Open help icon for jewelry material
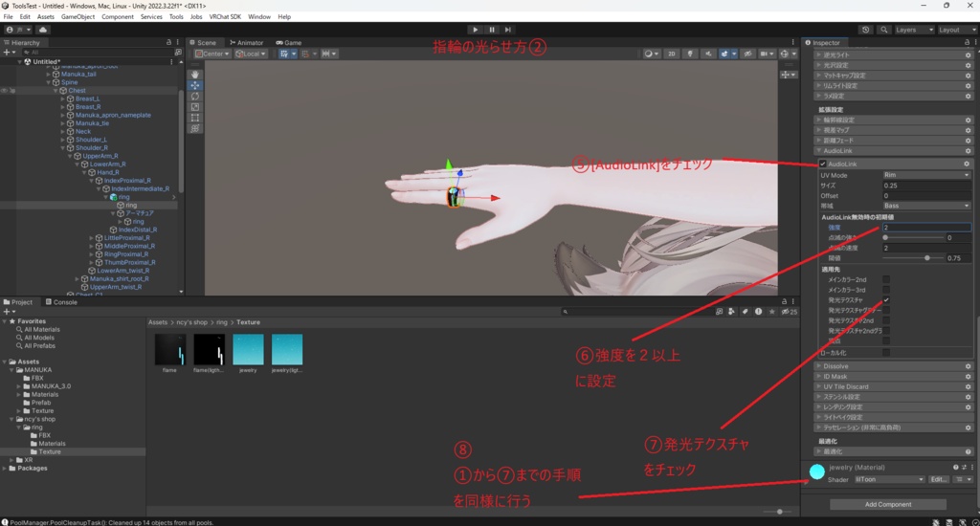The image size is (980, 526). point(956,468)
